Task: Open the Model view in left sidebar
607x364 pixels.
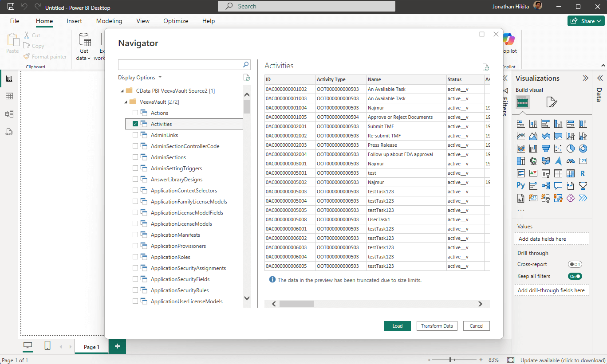Action: pos(9,114)
